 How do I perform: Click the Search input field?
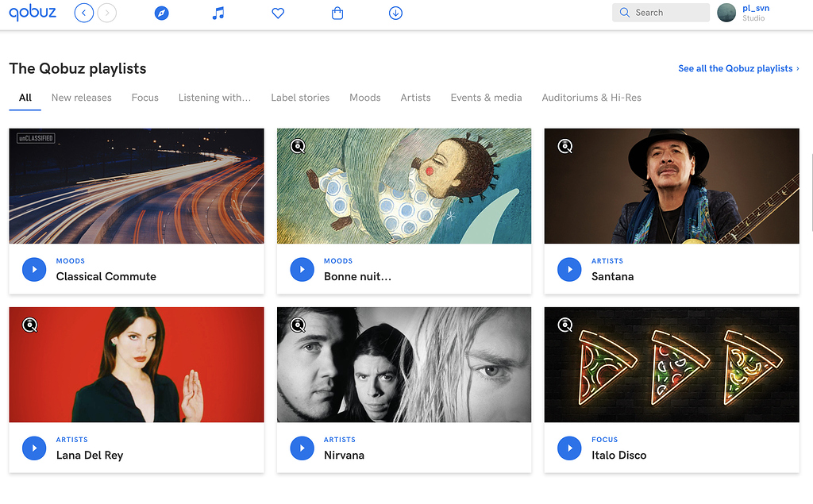(667, 13)
